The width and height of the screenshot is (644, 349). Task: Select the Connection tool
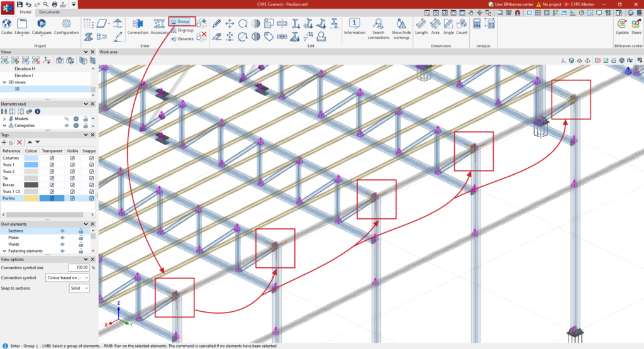coord(138,26)
